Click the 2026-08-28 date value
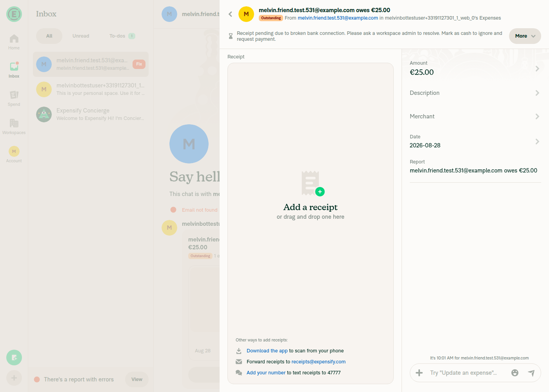 tap(425, 145)
